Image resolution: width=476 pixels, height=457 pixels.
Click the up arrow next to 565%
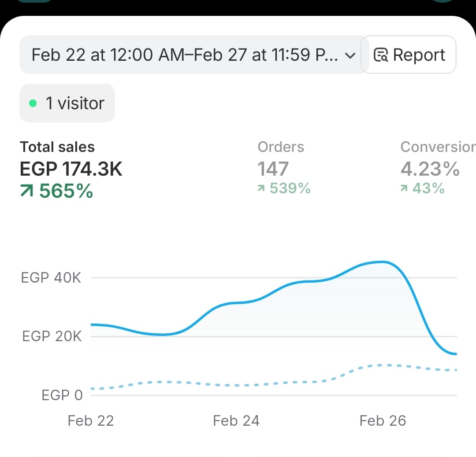(x=27, y=191)
